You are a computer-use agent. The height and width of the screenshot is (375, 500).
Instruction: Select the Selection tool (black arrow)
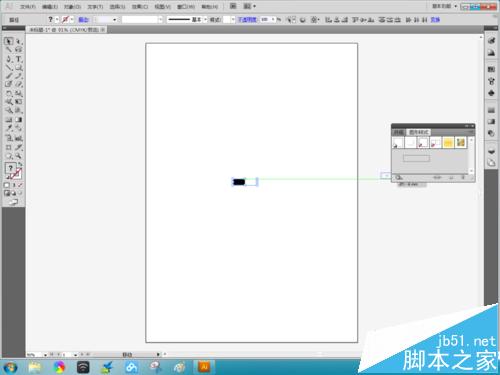tap(9, 41)
